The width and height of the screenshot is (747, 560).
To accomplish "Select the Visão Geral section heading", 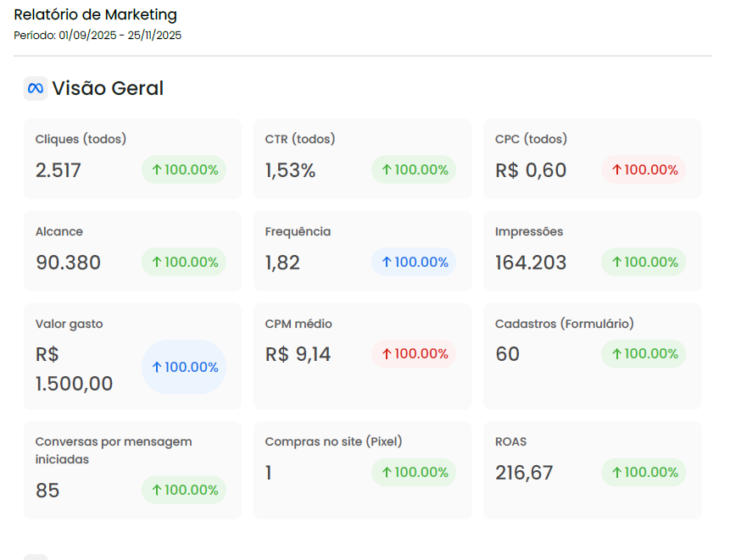I will tap(108, 88).
